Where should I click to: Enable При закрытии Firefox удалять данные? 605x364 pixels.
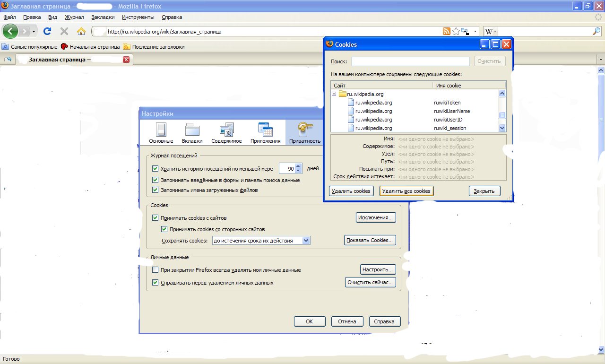pyautogui.click(x=155, y=270)
